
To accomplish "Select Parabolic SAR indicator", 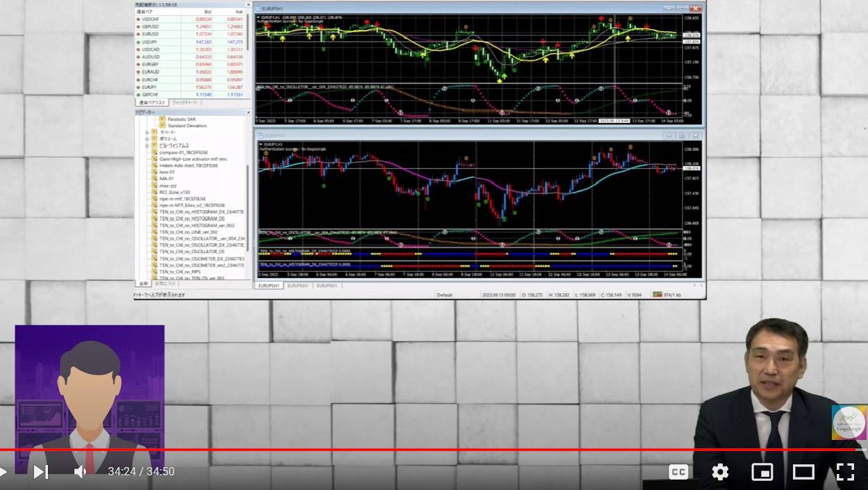I will point(181,119).
